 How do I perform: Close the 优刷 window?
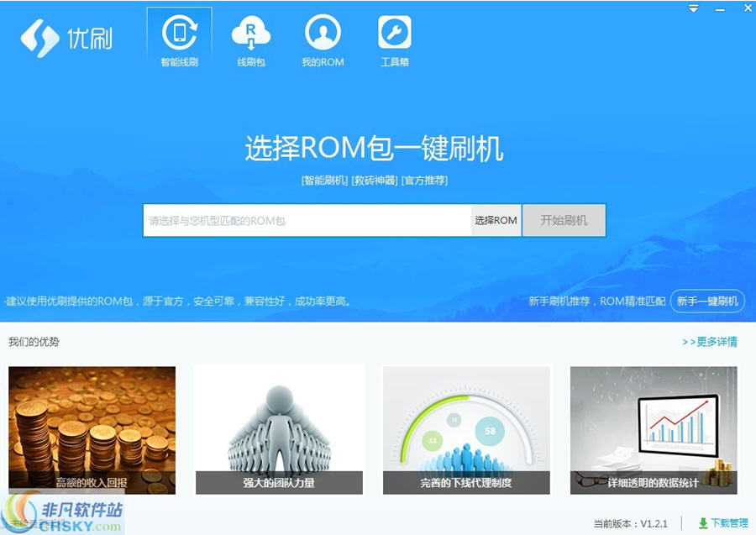748,8
